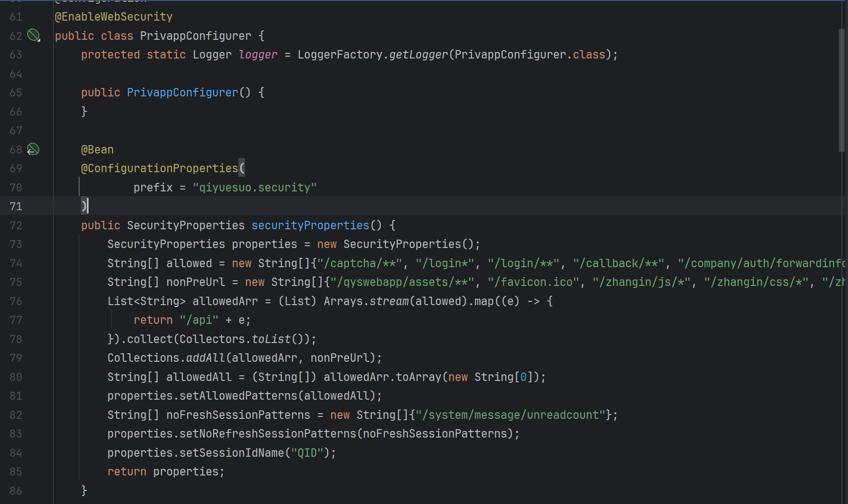The height and width of the screenshot is (504, 848).
Task: Click the securityProperties method name
Action: [x=310, y=226]
